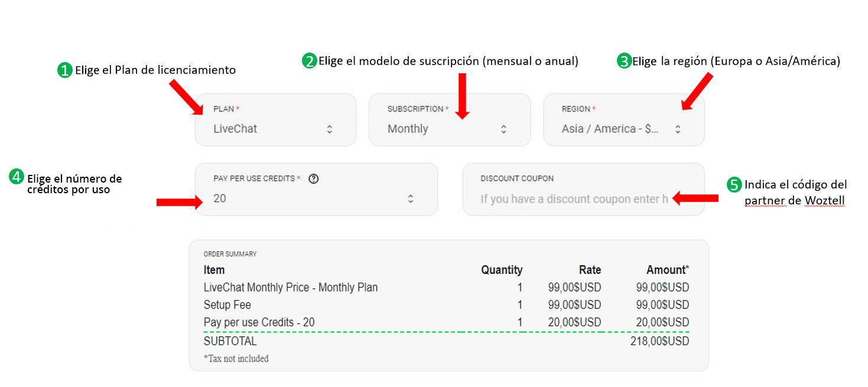This screenshot has height=387, width=868.
Task: Click the green step 5 circle
Action: 734,185
